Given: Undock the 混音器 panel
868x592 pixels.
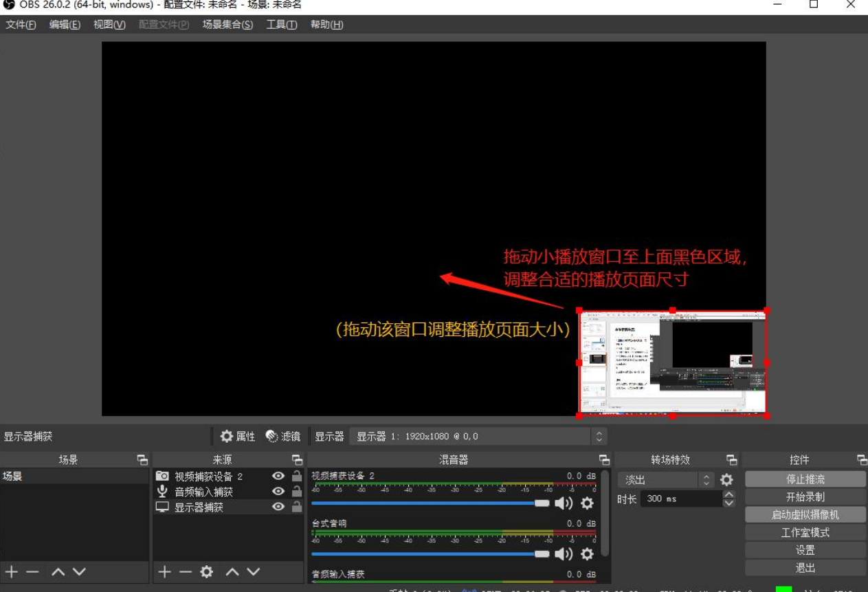Looking at the screenshot, I should click(x=604, y=460).
